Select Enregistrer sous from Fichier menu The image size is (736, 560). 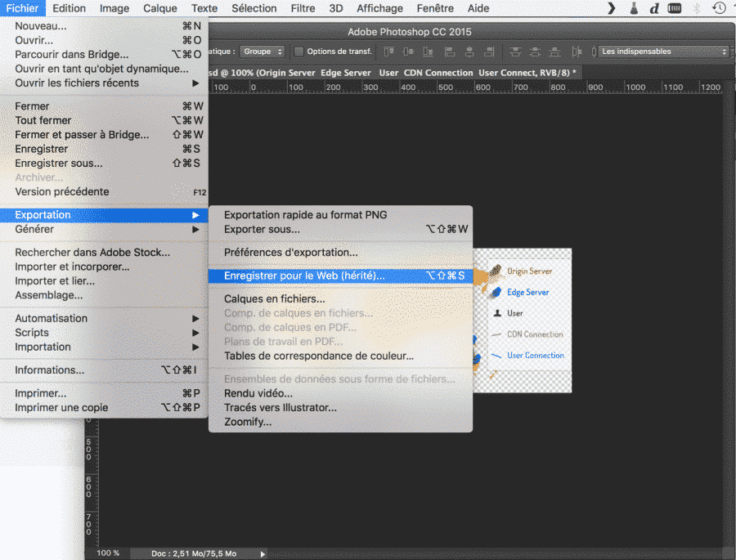point(59,164)
